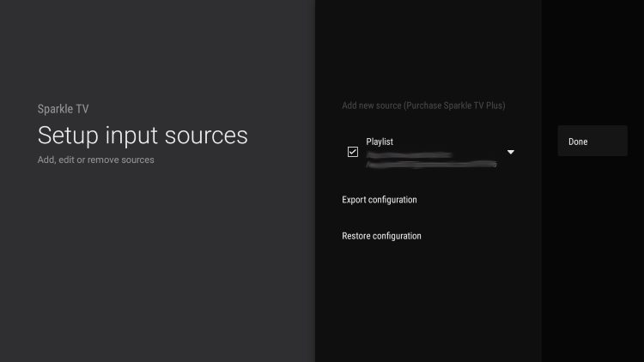
Task: Click the Sparkle TV breadcrumb text
Action: pyautogui.click(x=63, y=109)
